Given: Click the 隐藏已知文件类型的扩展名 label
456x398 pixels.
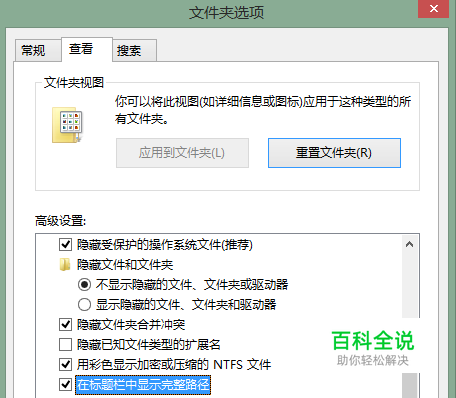Looking at the screenshot, I should pyautogui.click(x=149, y=344).
